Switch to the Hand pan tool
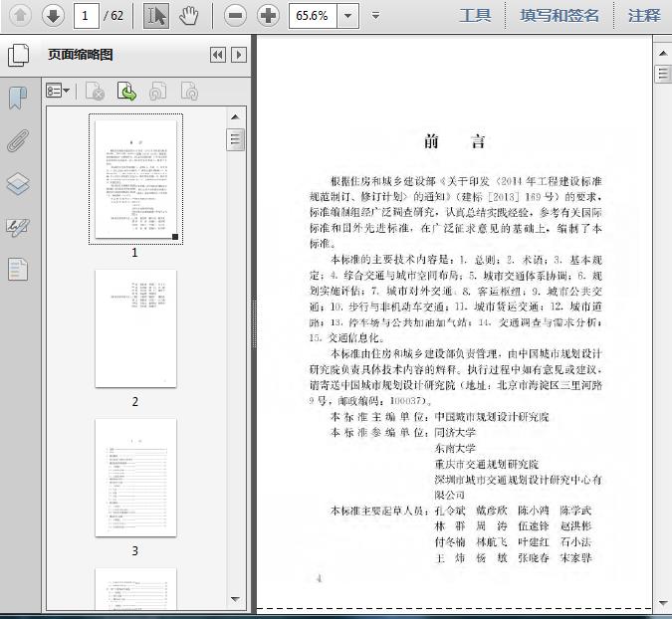 click(x=189, y=15)
